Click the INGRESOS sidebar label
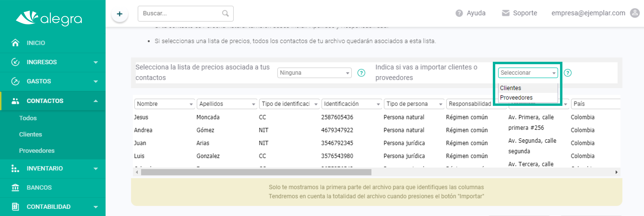Screen dimensions: 644x216 pyautogui.click(x=42, y=62)
